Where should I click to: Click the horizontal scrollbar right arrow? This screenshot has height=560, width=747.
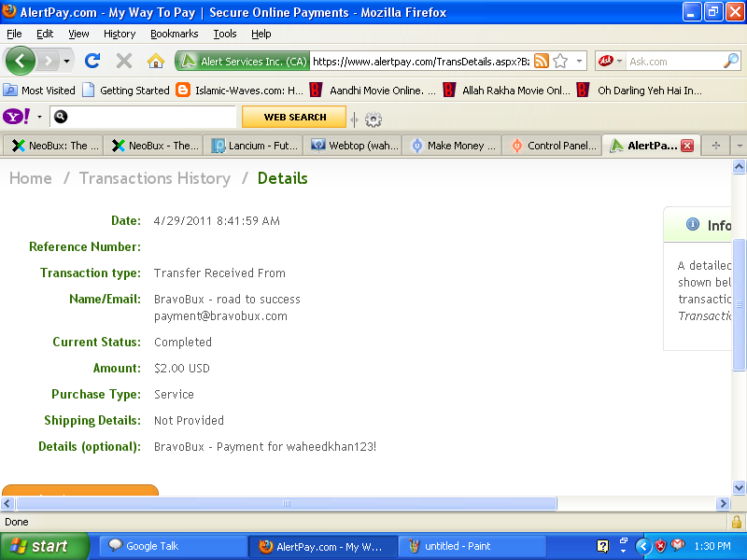[723, 503]
